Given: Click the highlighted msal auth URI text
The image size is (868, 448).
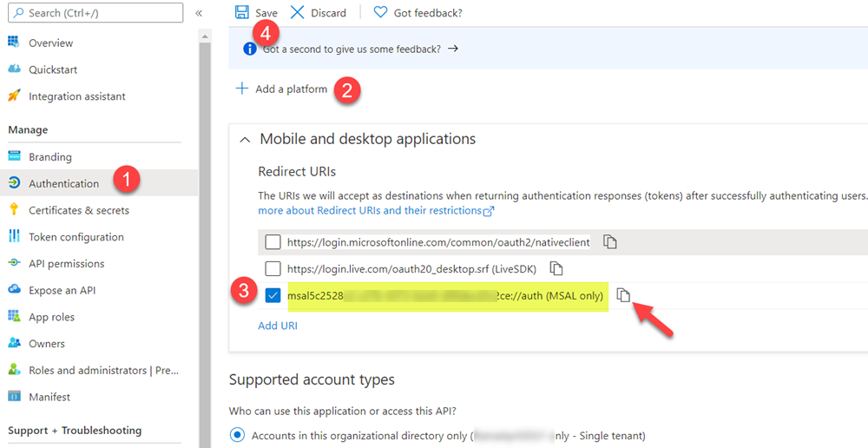Looking at the screenshot, I should pos(445,296).
